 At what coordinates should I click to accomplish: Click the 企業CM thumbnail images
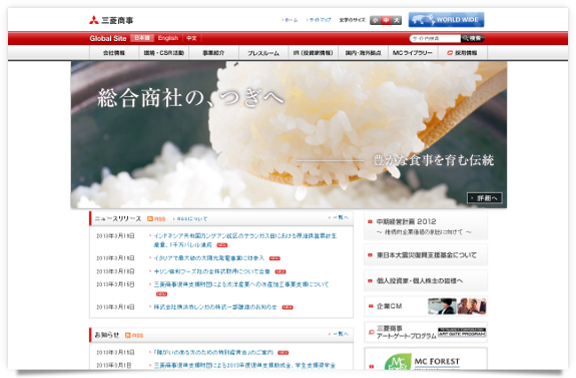click(x=457, y=306)
